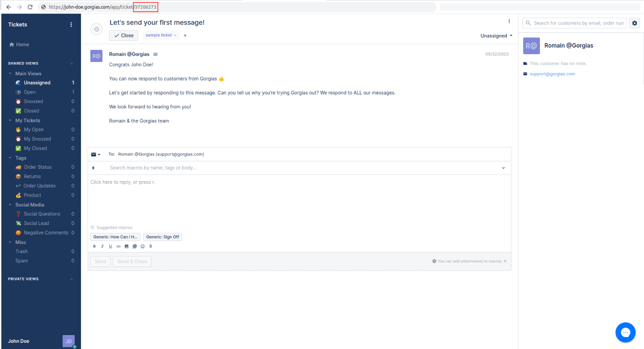Image resolution: width=644 pixels, height=349 pixels.
Task: Go back in browser history
Action: point(9,7)
